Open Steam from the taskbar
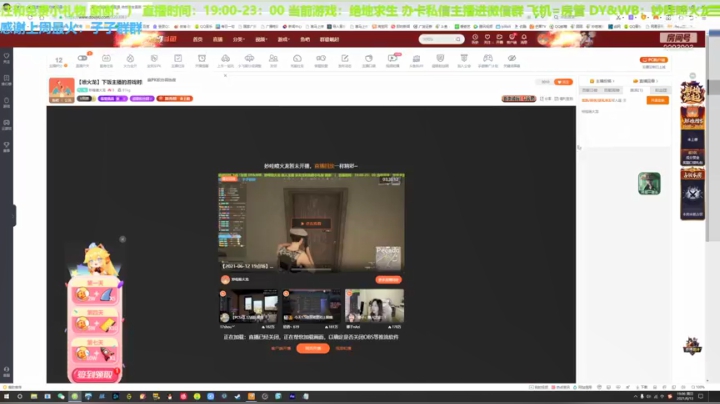 coord(237,396)
